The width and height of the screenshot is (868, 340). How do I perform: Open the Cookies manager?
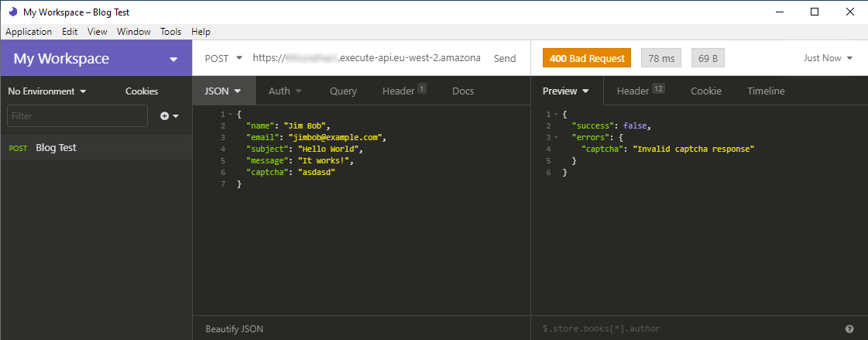(x=142, y=91)
